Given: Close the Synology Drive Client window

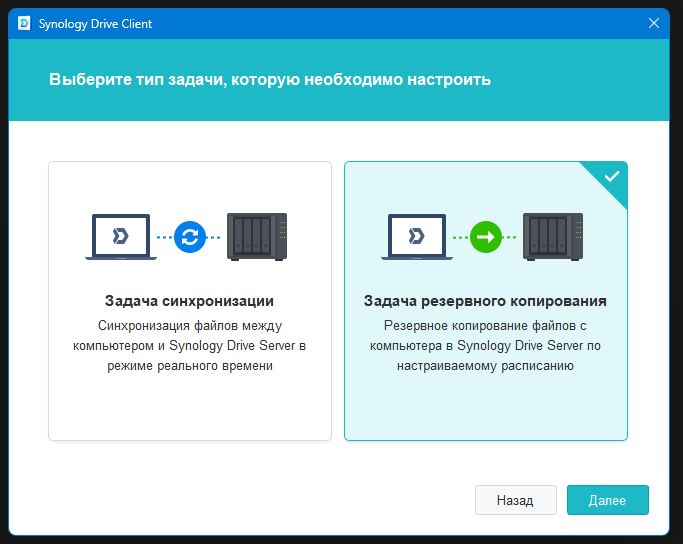Looking at the screenshot, I should click(653, 23).
